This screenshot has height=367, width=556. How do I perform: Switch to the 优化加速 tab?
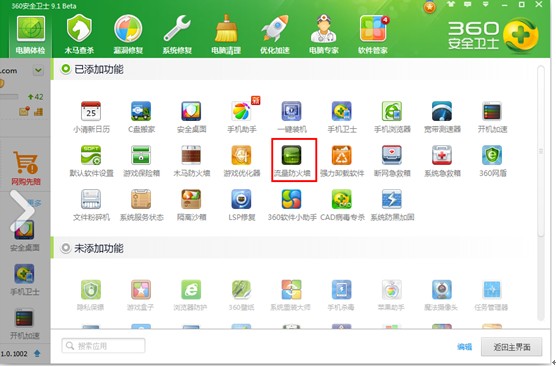point(275,35)
